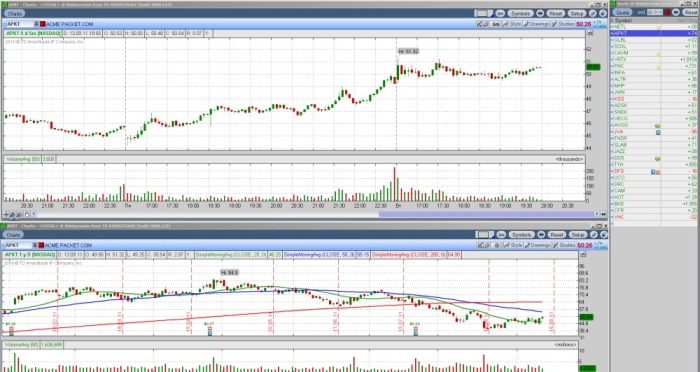Screen dimensions: 700x372
Task: Click the pencil edit icon in the upper chart header
Action: [593, 13]
